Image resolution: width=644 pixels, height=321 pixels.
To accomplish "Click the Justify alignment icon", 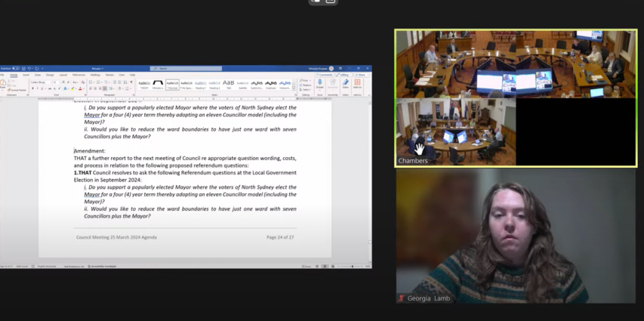I will point(105,89).
